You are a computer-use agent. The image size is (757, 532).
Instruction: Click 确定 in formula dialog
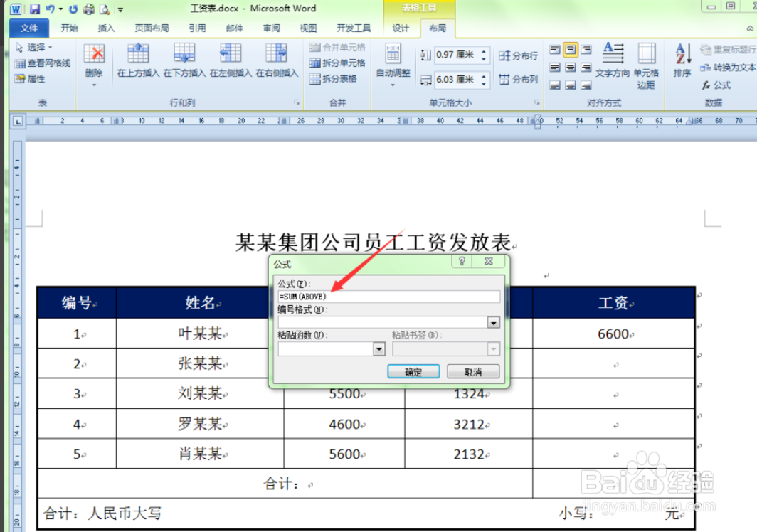click(x=414, y=372)
